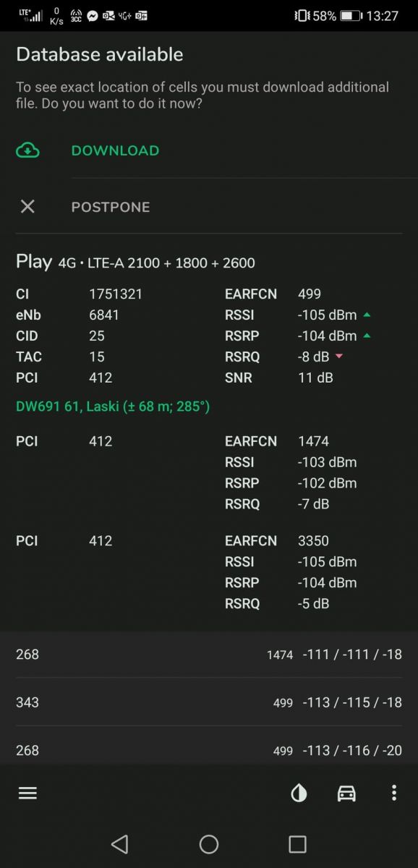Screen dimensions: 418x868
Task: Open the hamburger menu
Action: 27,793
